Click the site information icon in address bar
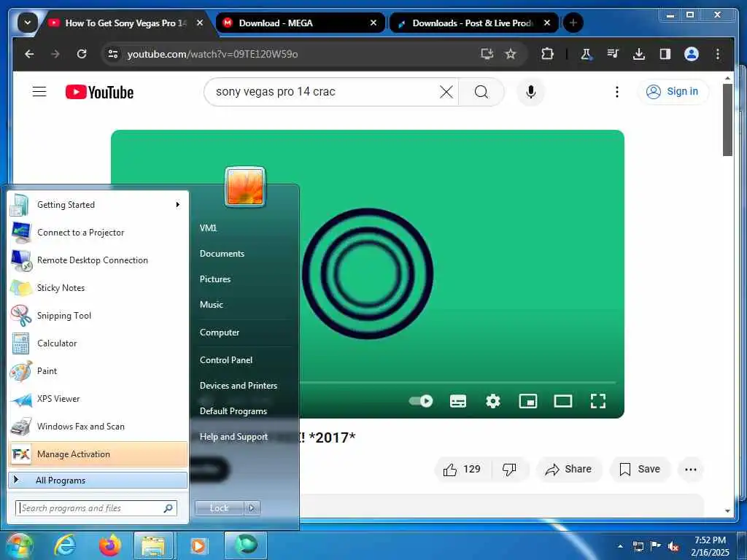This screenshot has height=560, width=747. 113,54
